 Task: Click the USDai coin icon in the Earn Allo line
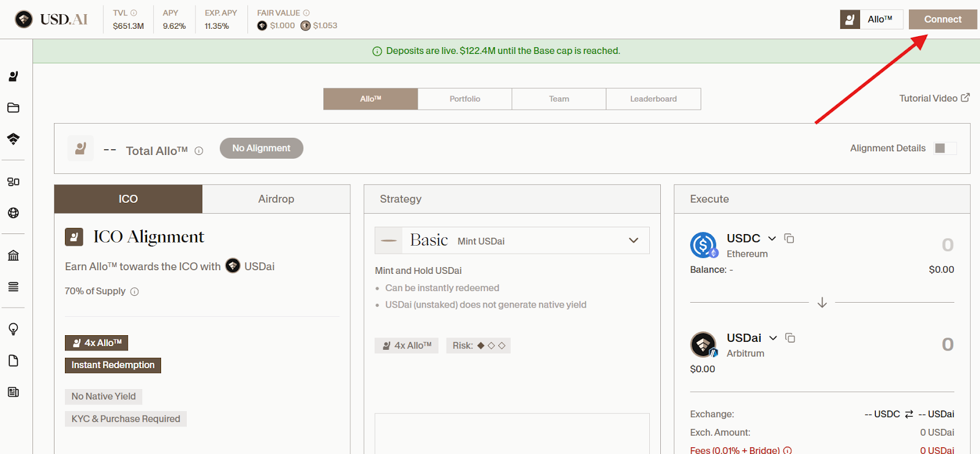[233, 265]
